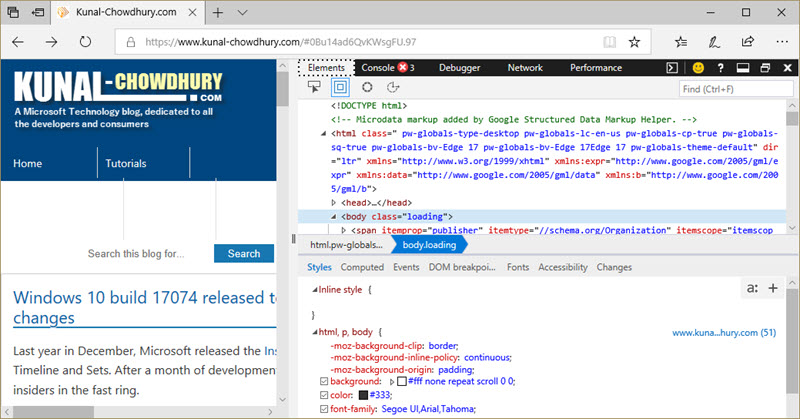
Task: Open the DevTools console drawer icon
Action: click(x=672, y=67)
